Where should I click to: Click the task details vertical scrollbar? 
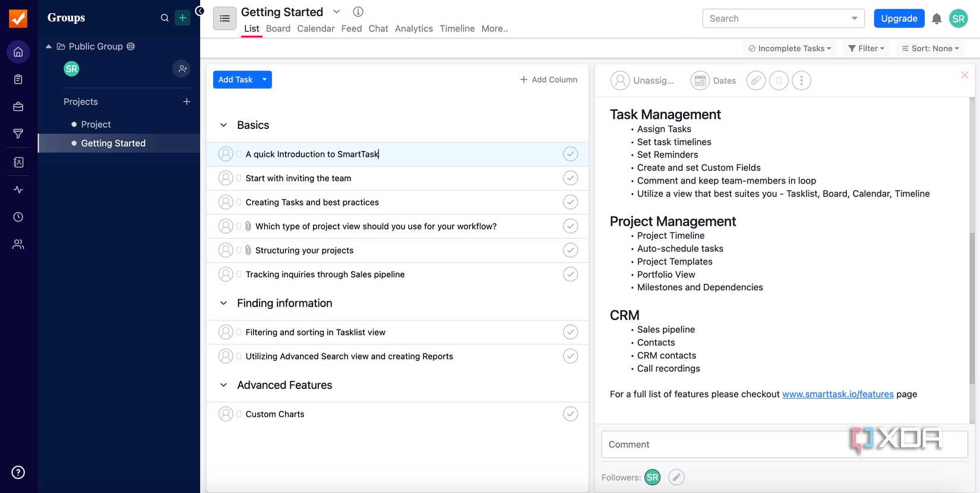click(972, 309)
